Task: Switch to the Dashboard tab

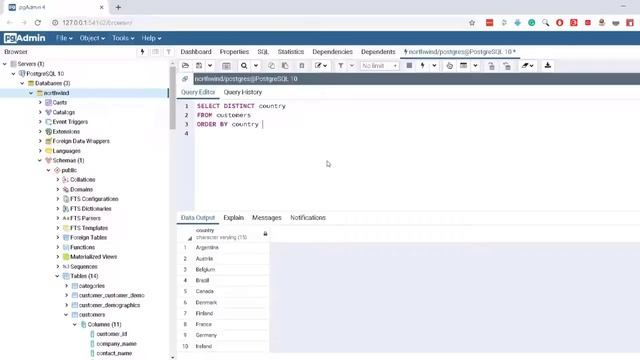Action: click(196, 52)
